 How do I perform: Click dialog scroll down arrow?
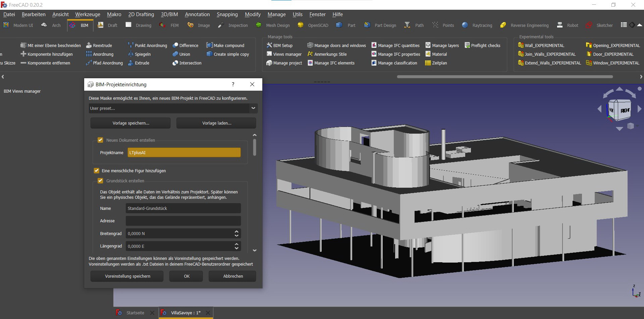tap(255, 250)
